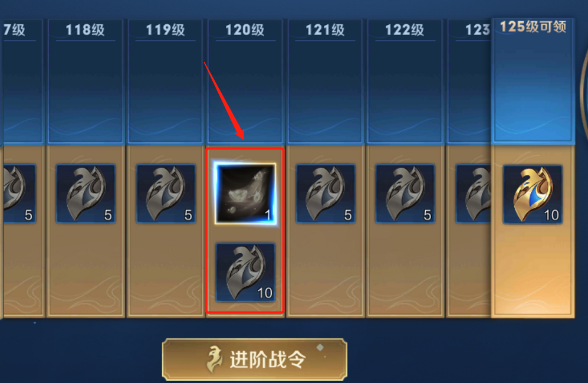The width and height of the screenshot is (588, 383).
Task: Open the 122级 level header
Action: tap(405, 30)
